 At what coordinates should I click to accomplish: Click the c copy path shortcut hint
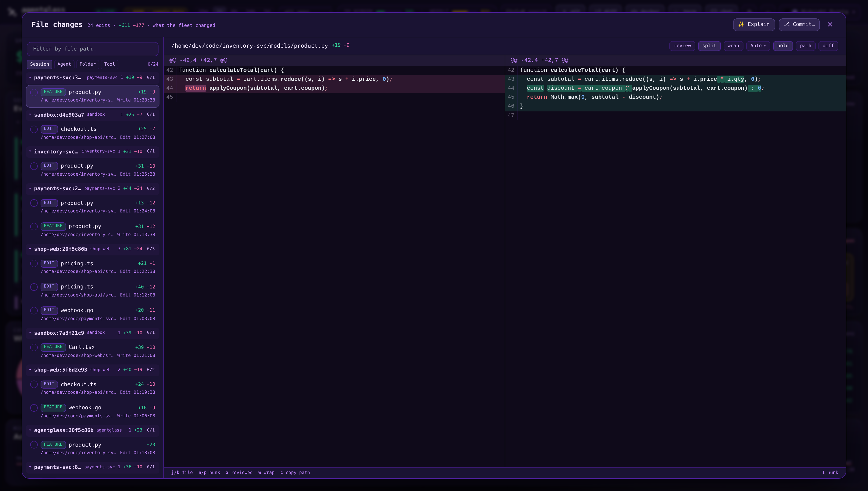[295, 472]
